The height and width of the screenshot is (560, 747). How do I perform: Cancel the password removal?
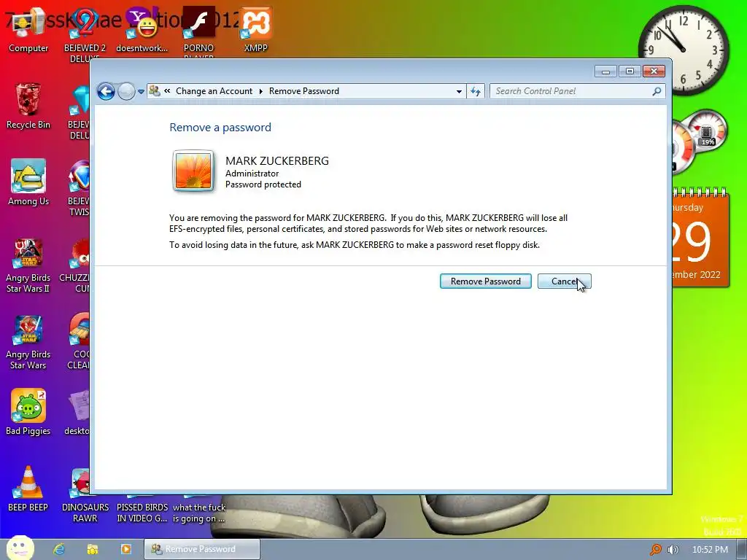click(x=564, y=281)
